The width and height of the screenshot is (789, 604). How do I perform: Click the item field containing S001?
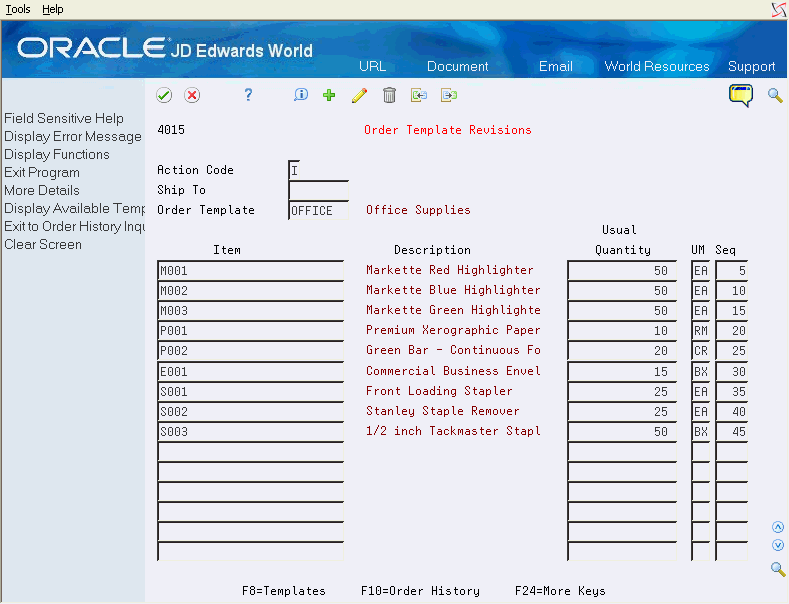(251, 392)
